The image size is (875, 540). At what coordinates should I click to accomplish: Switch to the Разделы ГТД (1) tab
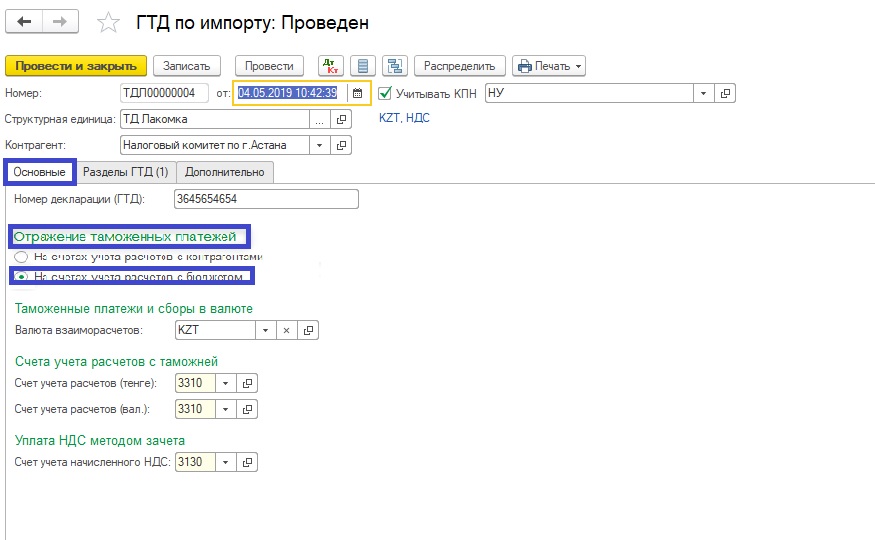126,172
